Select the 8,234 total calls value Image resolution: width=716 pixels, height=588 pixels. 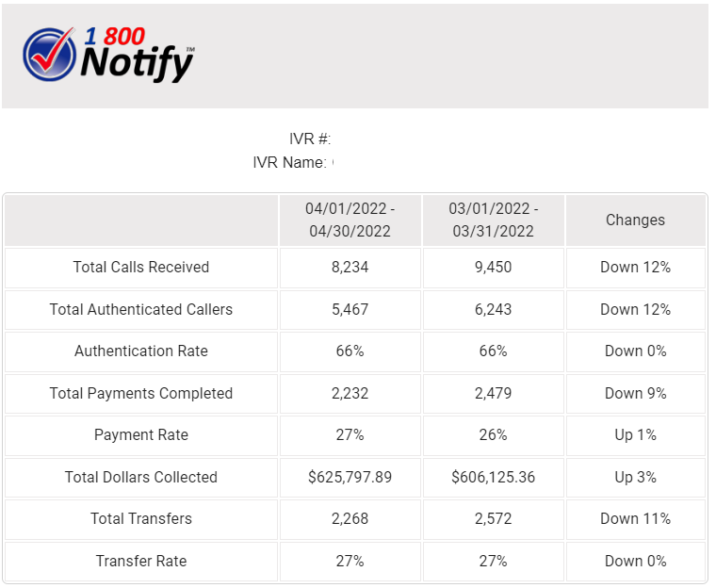tap(350, 267)
